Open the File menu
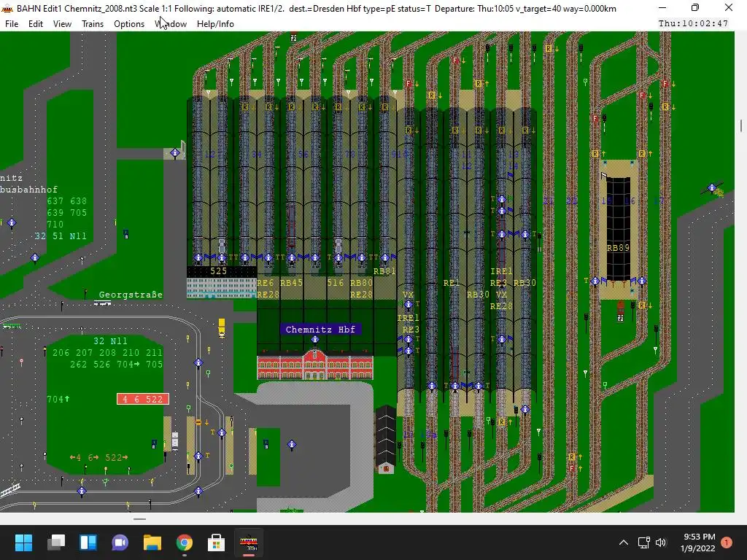 pyautogui.click(x=12, y=24)
